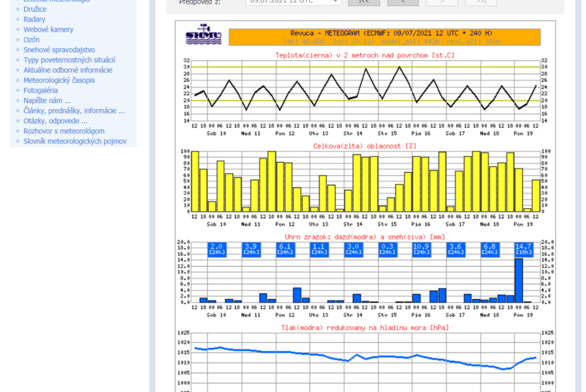Image resolution: width=586 pixels, height=392 pixels.
Task: Click the 3.0 [24h] precipitation label
Action: tap(353, 249)
